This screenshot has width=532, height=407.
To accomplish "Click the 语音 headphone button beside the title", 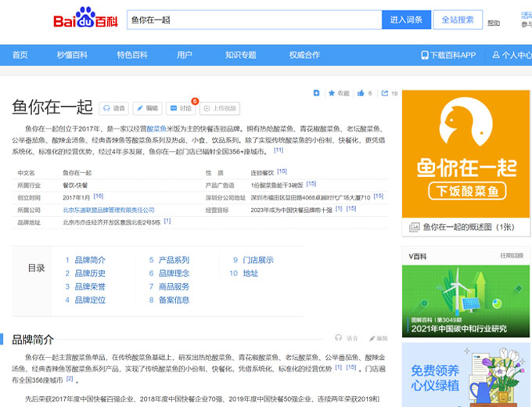I will tap(113, 109).
